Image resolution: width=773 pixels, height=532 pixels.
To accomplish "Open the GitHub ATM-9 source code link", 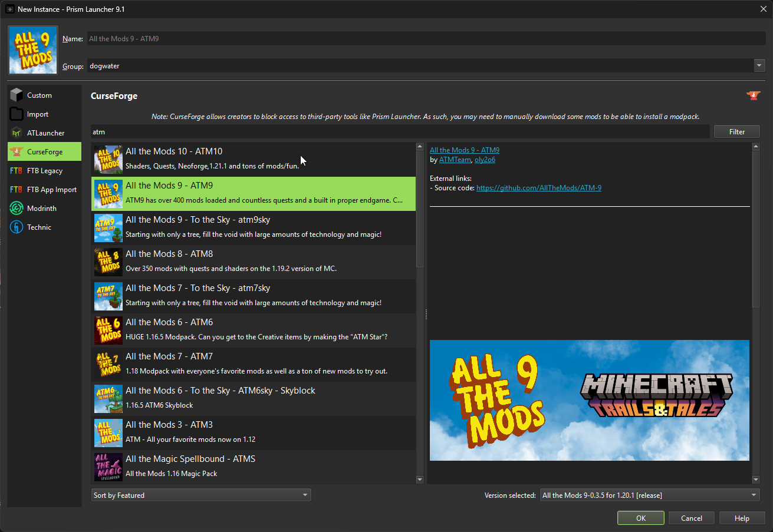I will click(x=539, y=188).
